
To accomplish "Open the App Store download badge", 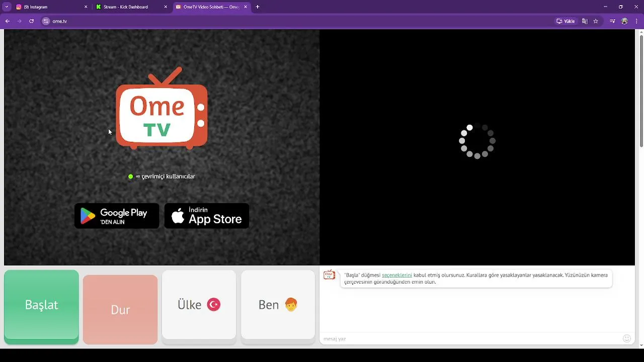I will click(x=207, y=216).
